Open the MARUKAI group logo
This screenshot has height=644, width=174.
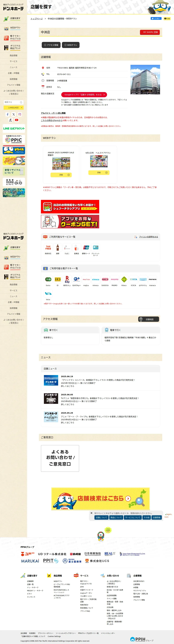click(x=30, y=561)
